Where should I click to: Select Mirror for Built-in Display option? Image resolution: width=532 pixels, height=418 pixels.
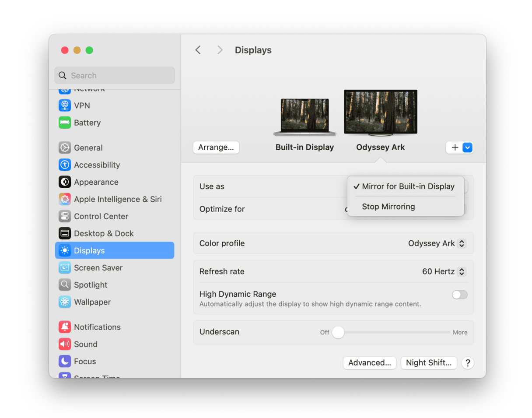[406, 186]
